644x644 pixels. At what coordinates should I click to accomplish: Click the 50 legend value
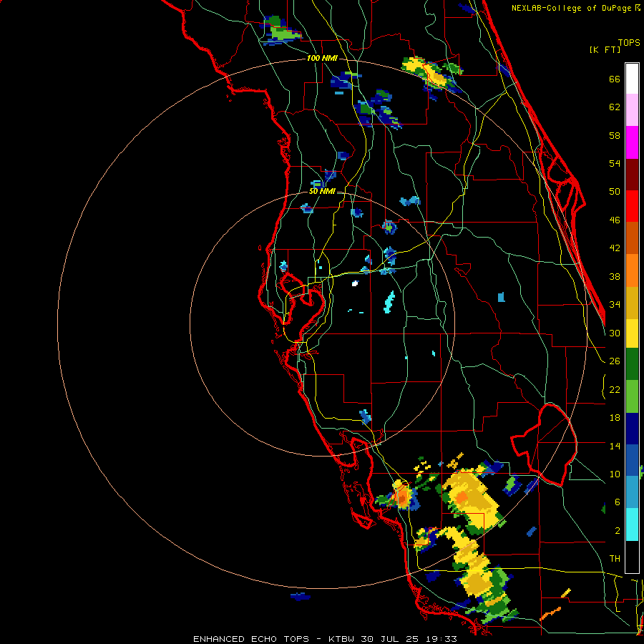(615, 191)
